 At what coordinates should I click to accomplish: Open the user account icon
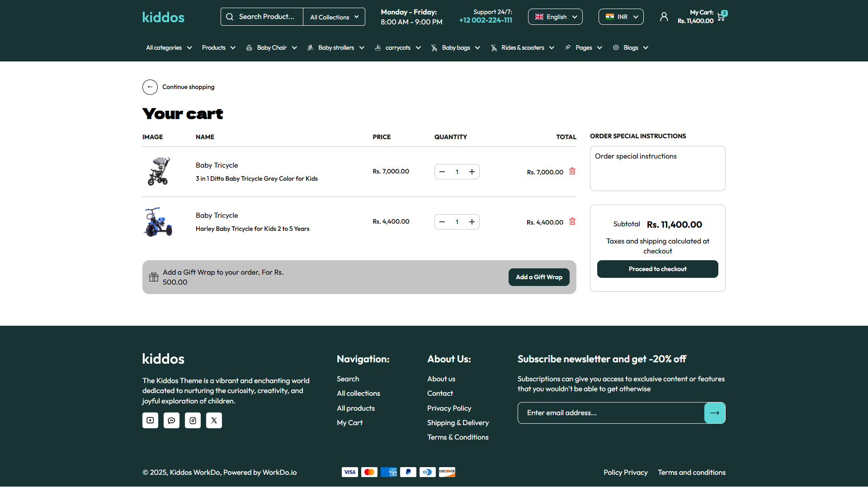click(664, 16)
